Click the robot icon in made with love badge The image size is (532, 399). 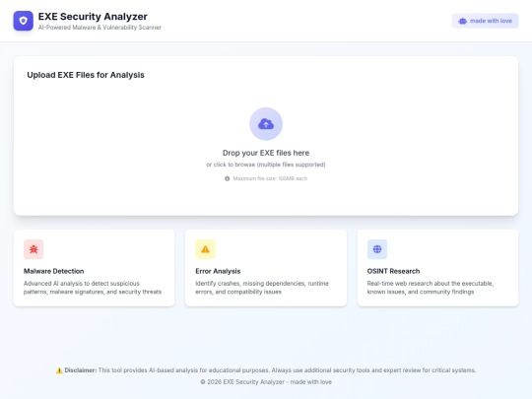[462, 21]
